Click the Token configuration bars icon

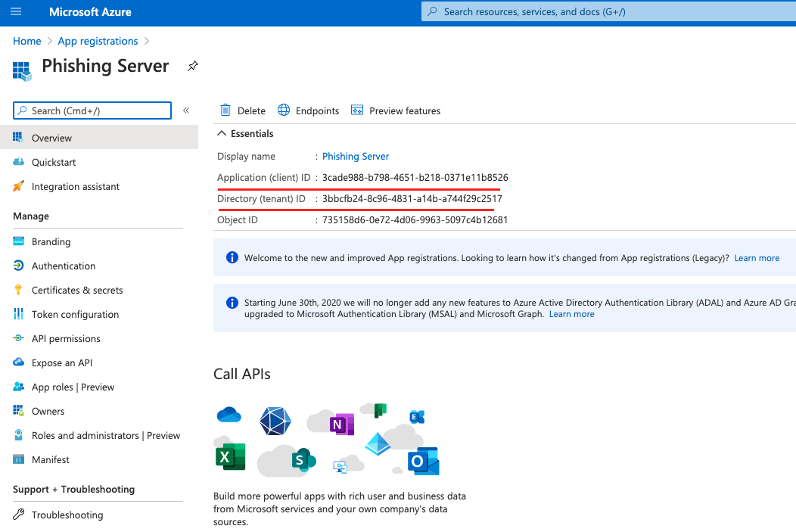point(18,314)
